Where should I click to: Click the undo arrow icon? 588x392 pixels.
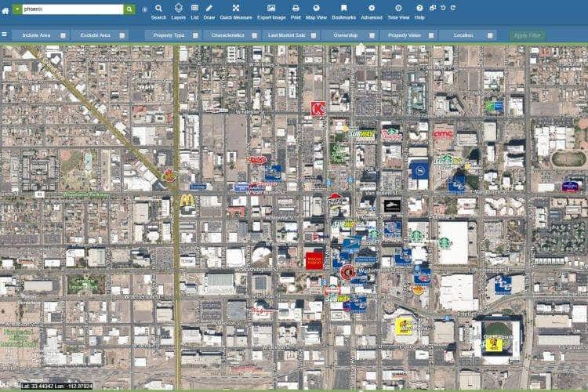tap(443, 8)
